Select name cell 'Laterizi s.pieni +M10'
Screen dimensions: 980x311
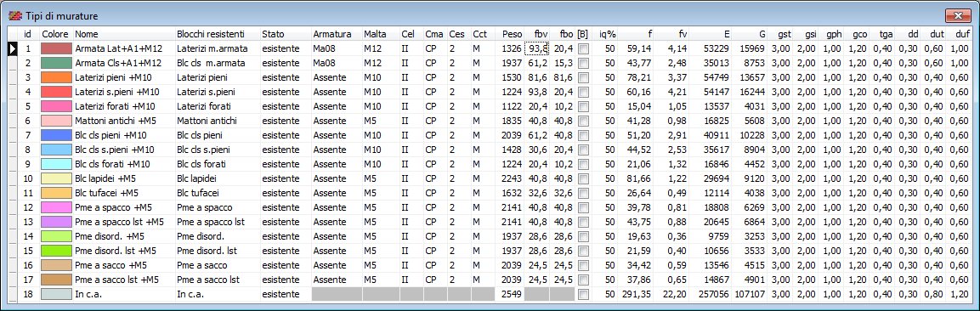click(124, 92)
